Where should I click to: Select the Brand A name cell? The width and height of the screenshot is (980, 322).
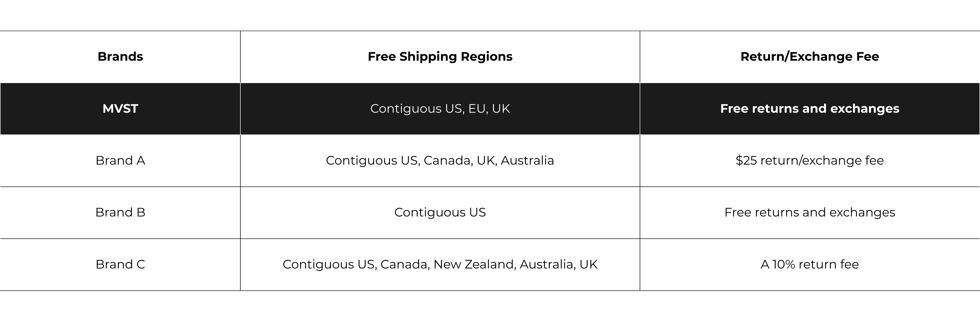coord(120,160)
